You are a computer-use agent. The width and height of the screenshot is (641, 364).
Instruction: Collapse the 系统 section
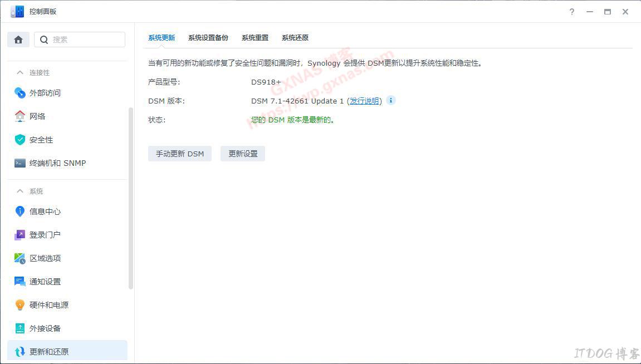[x=19, y=191]
